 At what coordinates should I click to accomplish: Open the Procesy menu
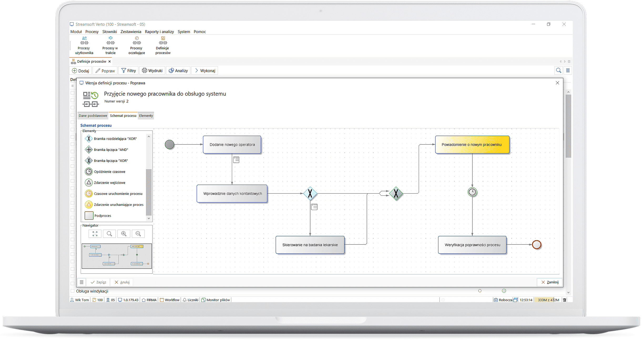point(92,32)
